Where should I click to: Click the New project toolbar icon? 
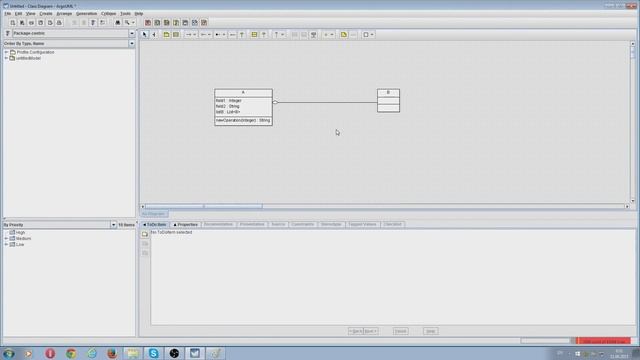[x=13, y=23]
